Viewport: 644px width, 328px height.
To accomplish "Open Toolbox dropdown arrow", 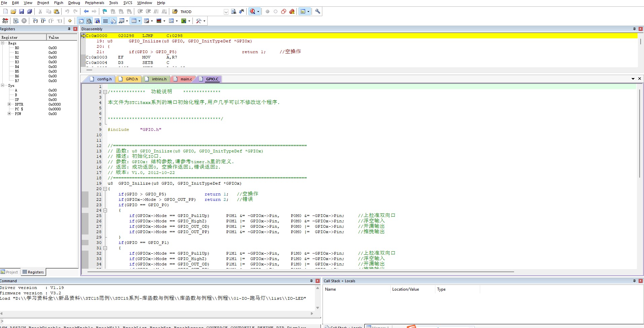I will (204, 21).
